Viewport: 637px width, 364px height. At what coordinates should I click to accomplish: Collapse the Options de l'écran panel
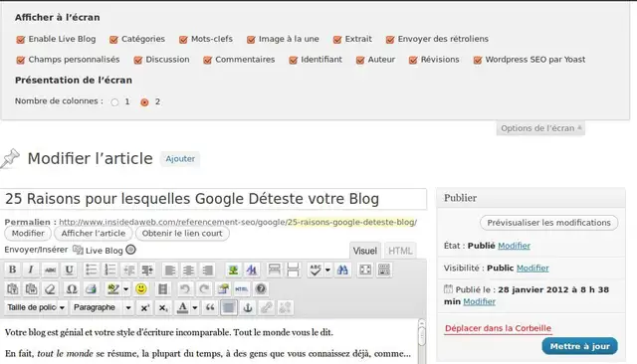pyautogui.click(x=540, y=128)
